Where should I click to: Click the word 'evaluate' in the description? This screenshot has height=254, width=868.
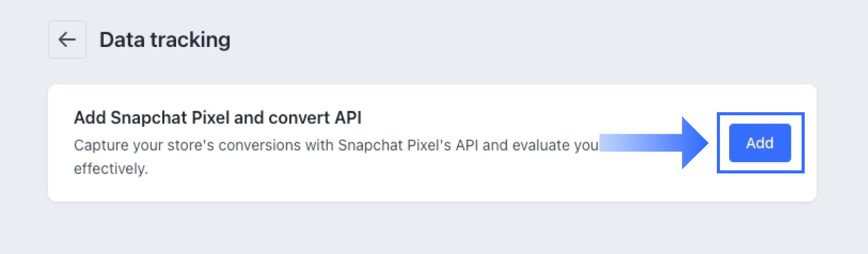click(541, 145)
